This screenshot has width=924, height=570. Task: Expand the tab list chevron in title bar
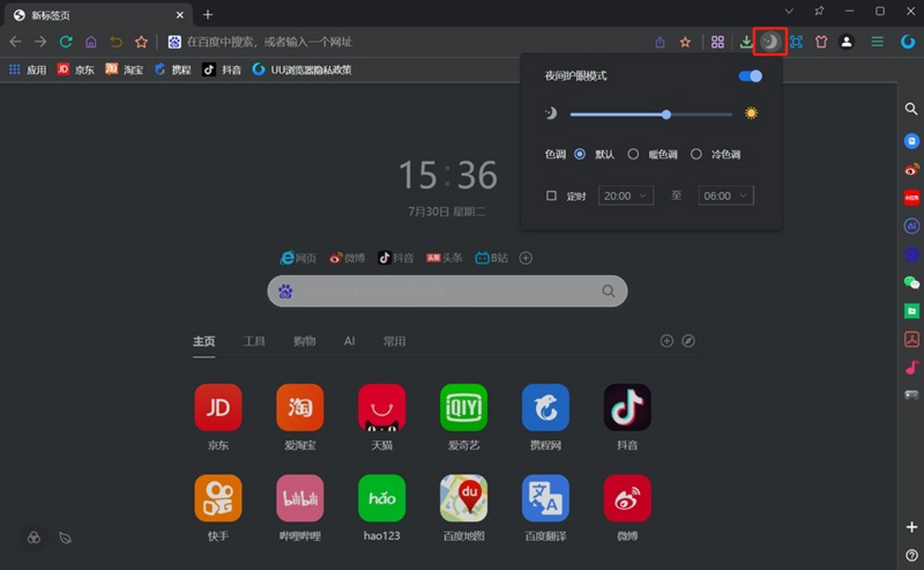789,12
